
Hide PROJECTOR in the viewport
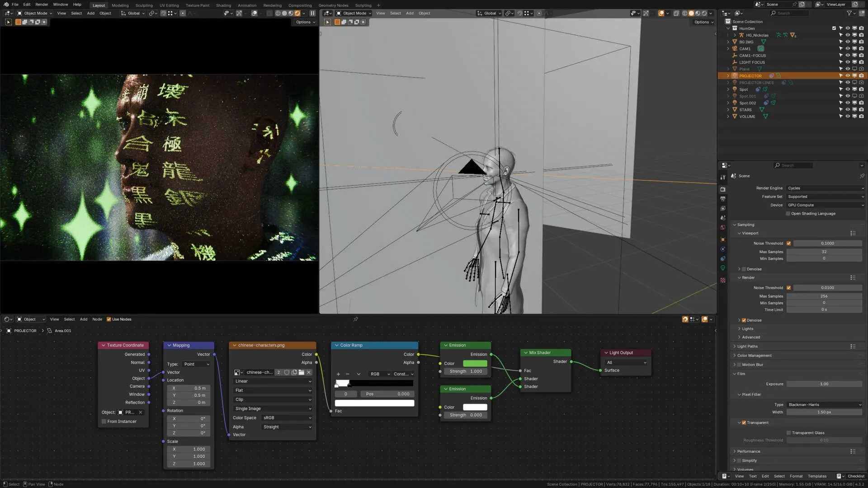tap(848, 76)
